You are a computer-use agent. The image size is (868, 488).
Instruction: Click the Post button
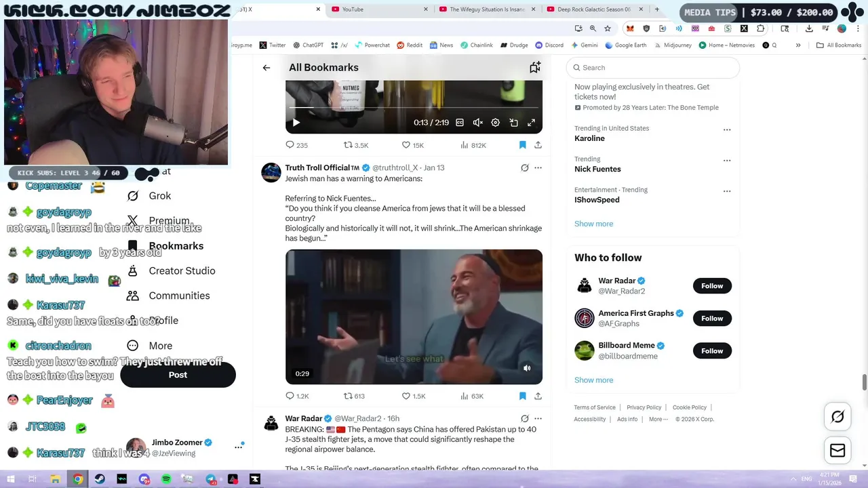tap(178, 375)
